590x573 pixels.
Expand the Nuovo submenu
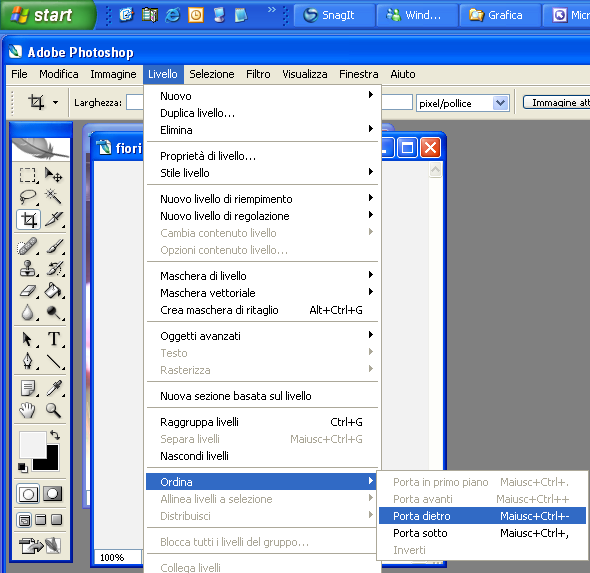tap(263, 96)
